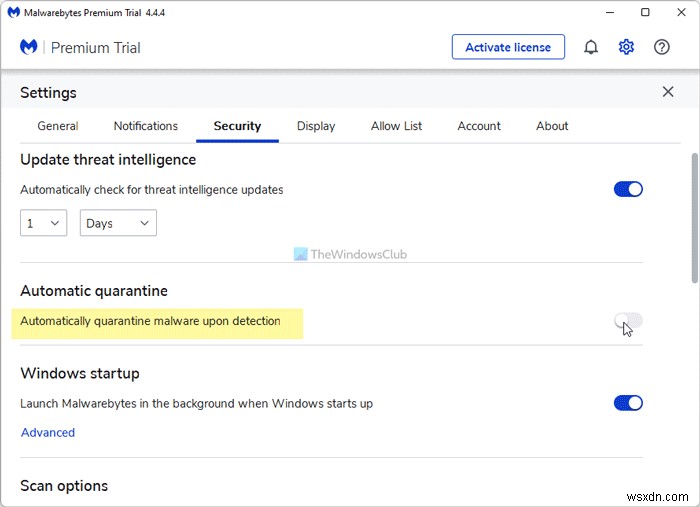The height and width of the screenshot is (507, 700).
Task: Open the update interval number dropdown
Action: [43, 223]
